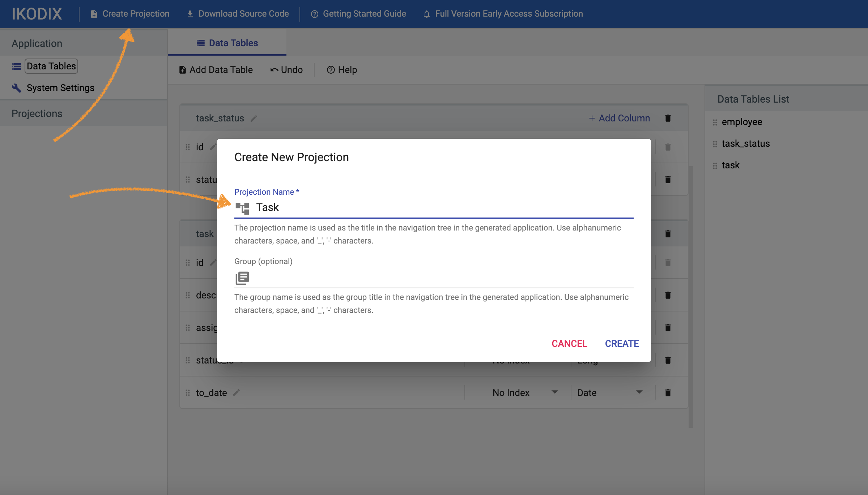
Task: Click the Help icon above the tables
Action: (x=331, y=69)
